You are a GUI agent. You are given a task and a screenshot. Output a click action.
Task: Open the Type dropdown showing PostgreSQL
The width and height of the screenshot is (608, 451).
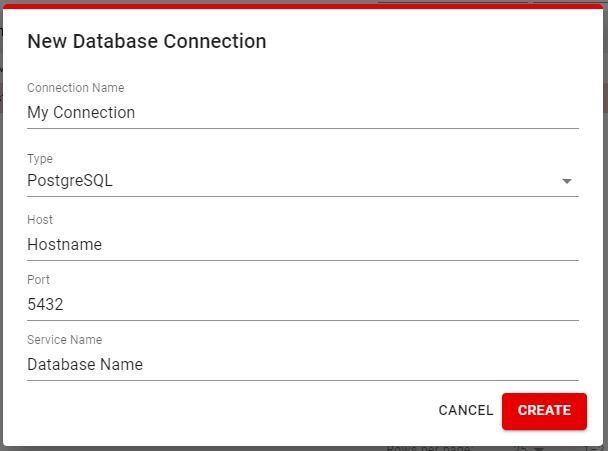302,181
